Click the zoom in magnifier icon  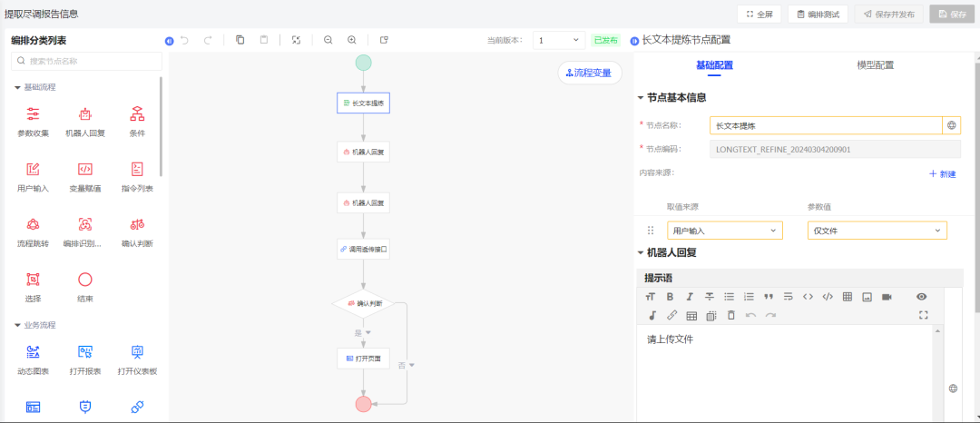352,40
